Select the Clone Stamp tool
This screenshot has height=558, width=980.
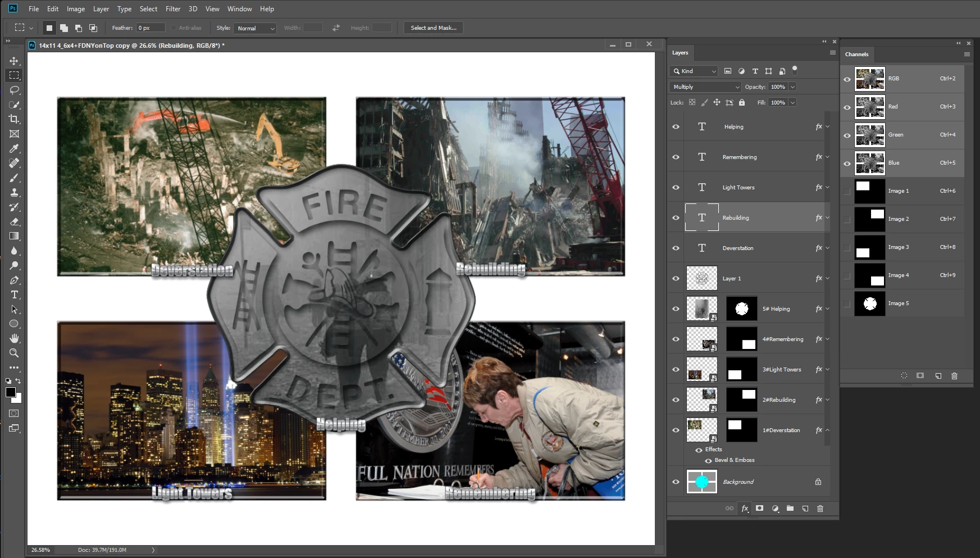[x=14, y=192]
